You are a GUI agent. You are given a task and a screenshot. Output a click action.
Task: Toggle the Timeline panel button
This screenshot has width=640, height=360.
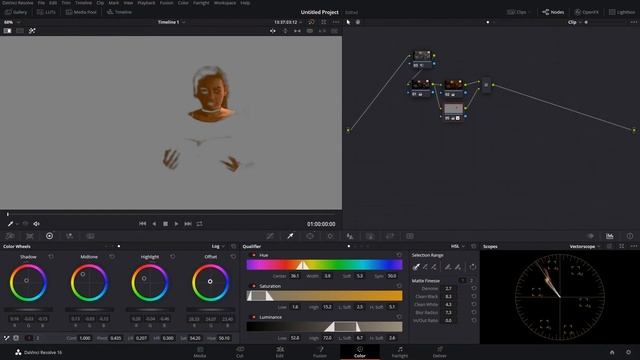click(119, 12)
